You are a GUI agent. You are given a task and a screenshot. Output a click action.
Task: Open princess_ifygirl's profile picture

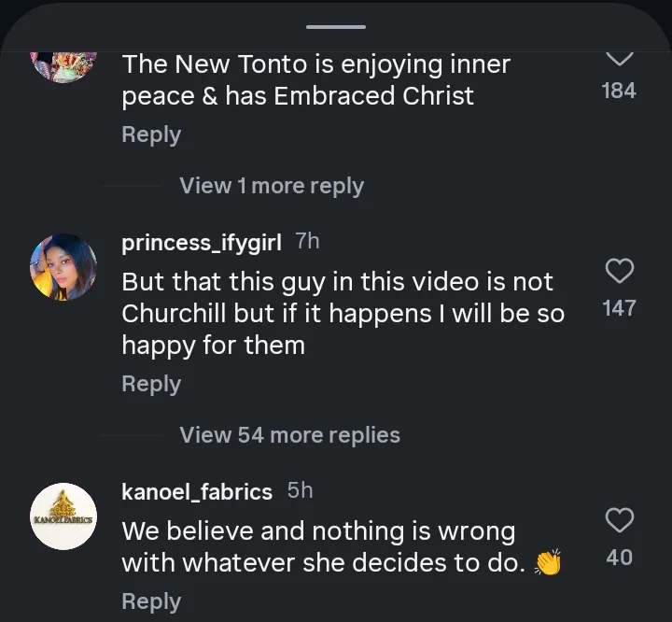point(63,267)
